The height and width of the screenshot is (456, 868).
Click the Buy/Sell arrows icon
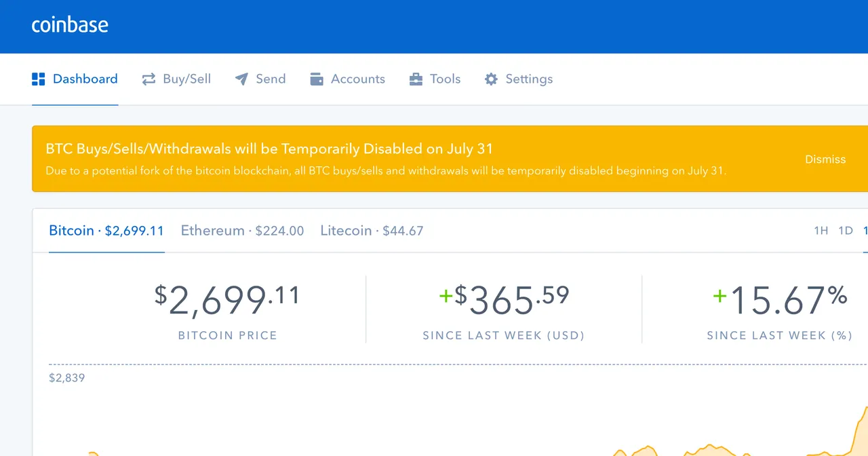pyautogui.click(x=149, y=79)
